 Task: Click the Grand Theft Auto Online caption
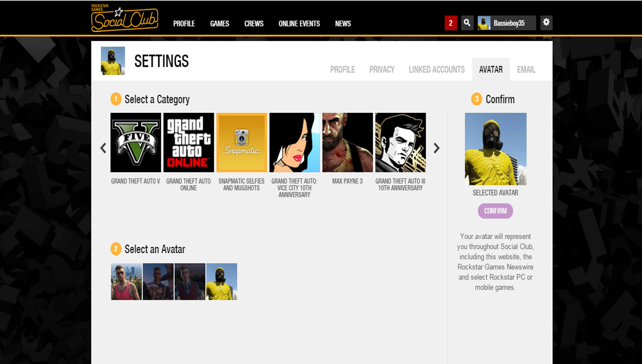(189, 185)
